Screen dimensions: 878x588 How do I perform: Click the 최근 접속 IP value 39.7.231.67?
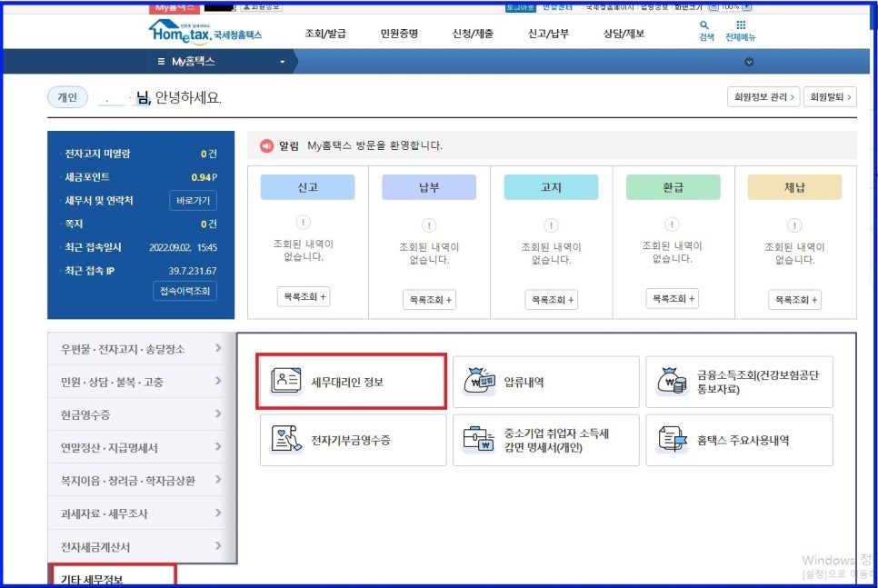(193, 271)
